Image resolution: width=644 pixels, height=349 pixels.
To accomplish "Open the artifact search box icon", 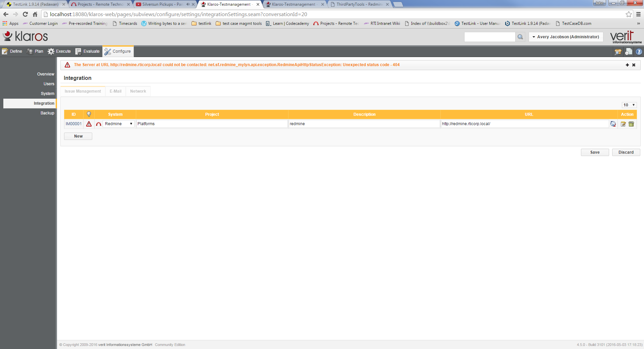I will pos(618,52).
